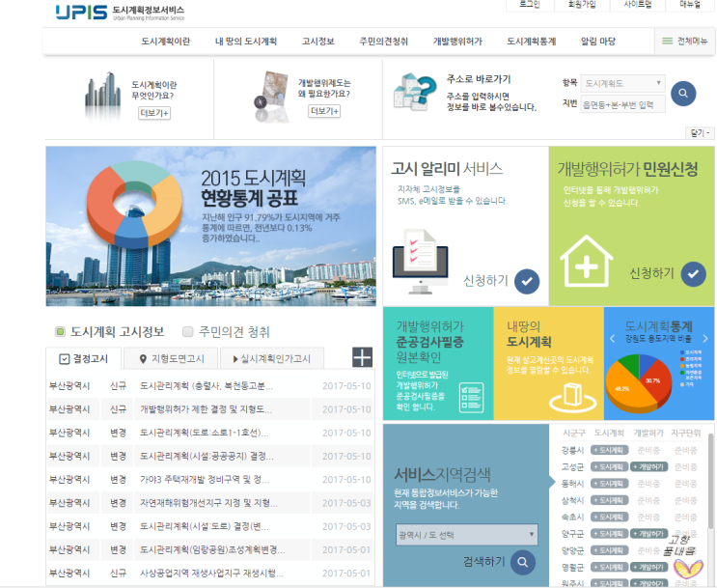717x588 pixels.
Task: Click the 내땅의 도시계획 tile heading
Action: (x=529, y=334)
